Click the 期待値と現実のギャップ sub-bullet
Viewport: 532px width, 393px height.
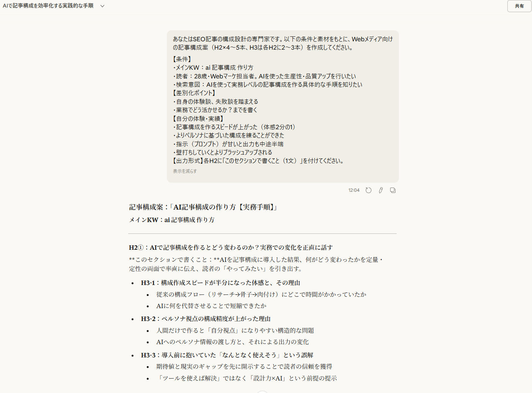[244, 366]
